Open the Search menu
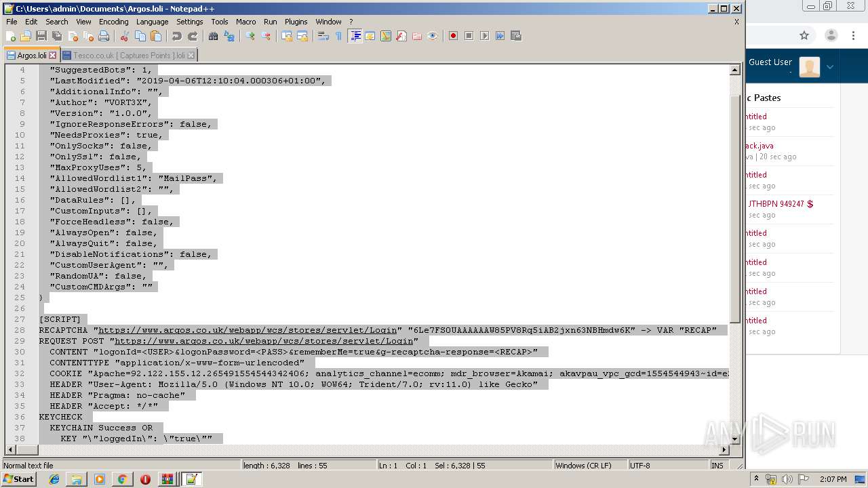This screenshot has height=488, width=868. (57, 22)
